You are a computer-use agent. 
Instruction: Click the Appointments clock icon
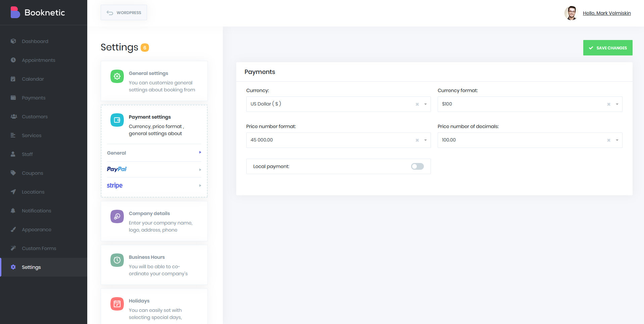[13, 60]
